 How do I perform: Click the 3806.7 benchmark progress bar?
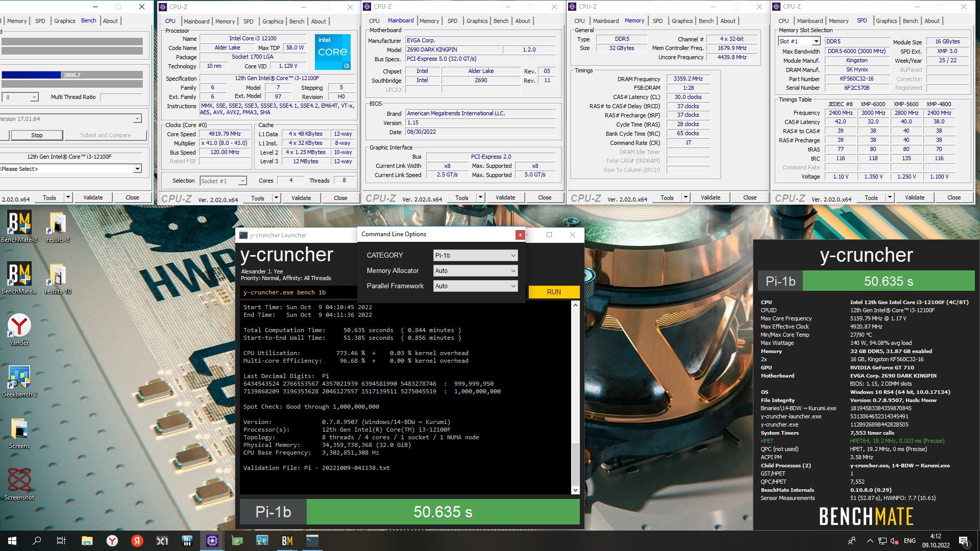(x=72, y=75)
